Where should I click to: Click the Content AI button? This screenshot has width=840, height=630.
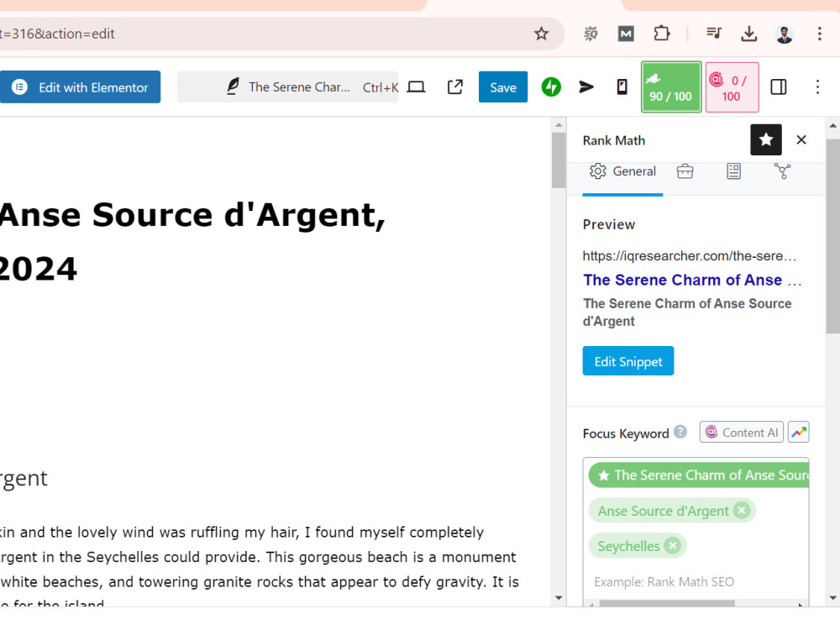coord(742,433)
